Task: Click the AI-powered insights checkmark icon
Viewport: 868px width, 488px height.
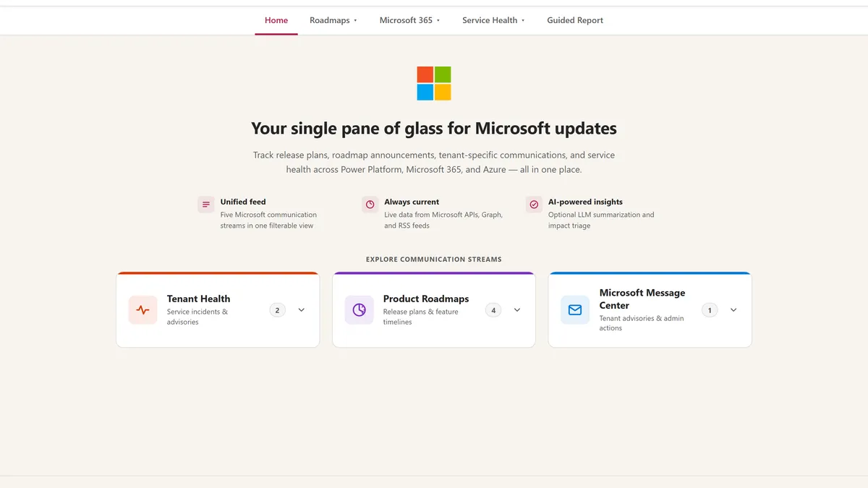Action: (x=534, y=205)
